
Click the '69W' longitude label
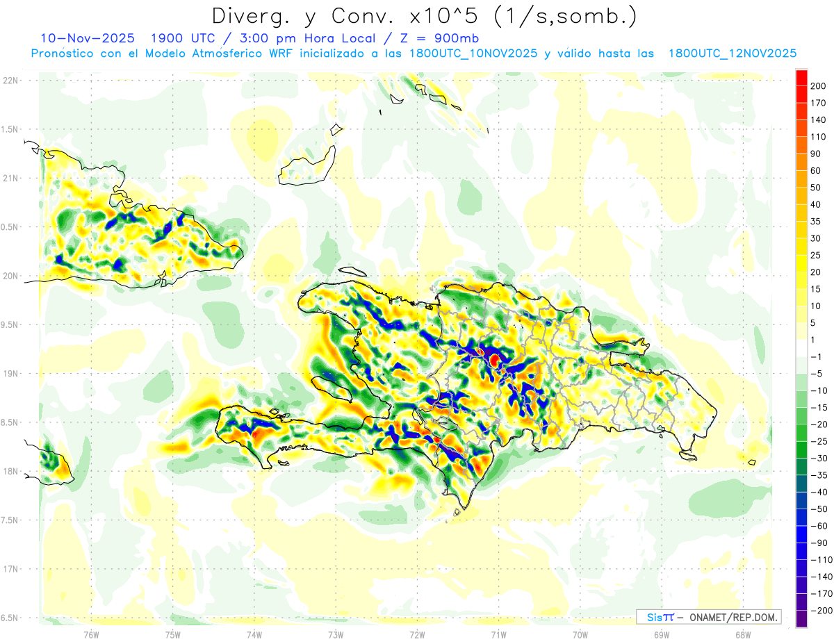tap(662, 634)
